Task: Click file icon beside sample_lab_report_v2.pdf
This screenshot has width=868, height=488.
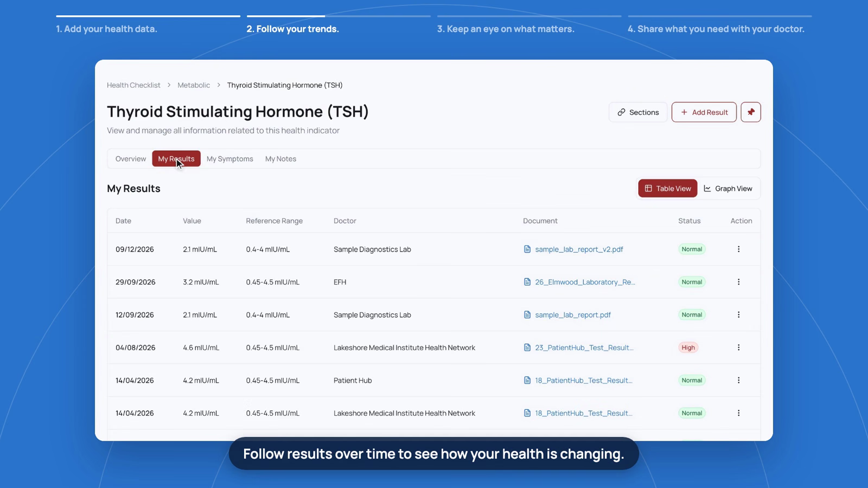Action: pos(527,249)
